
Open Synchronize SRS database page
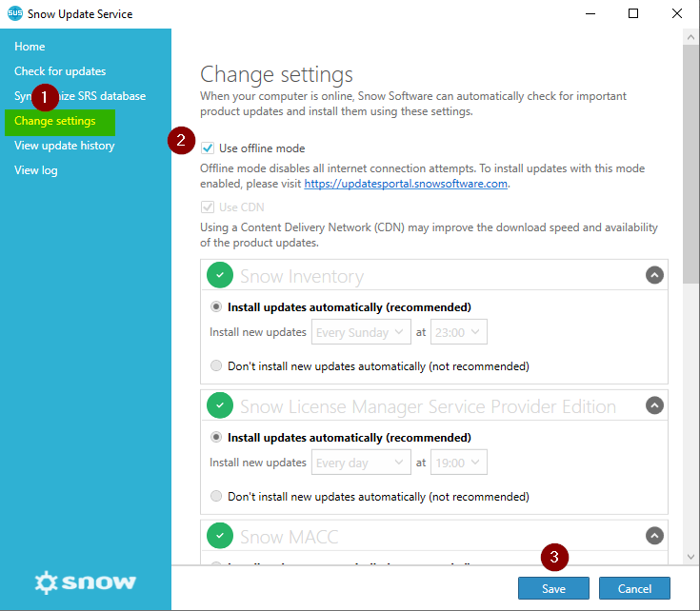[x=80, y=96]
